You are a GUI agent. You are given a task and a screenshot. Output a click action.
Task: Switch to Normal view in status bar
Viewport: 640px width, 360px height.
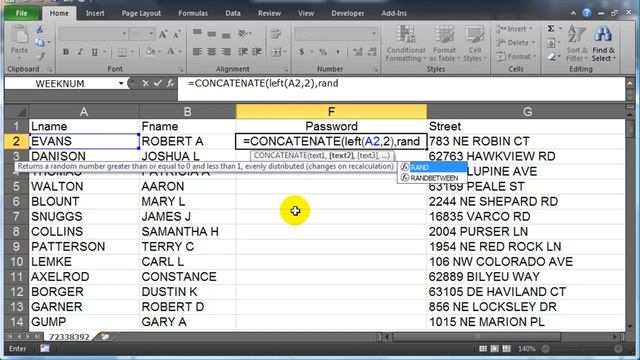click(483, 349)
